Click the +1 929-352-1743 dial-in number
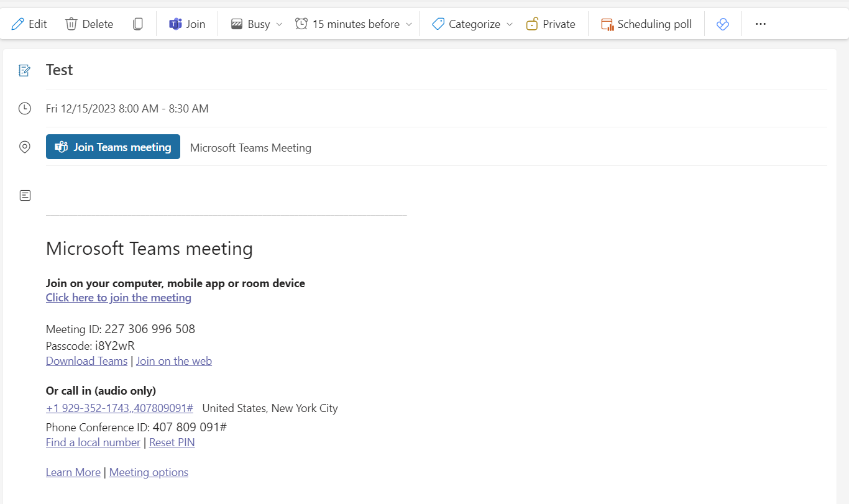This screenshot has height=504, width=849. tap(119, 408)
